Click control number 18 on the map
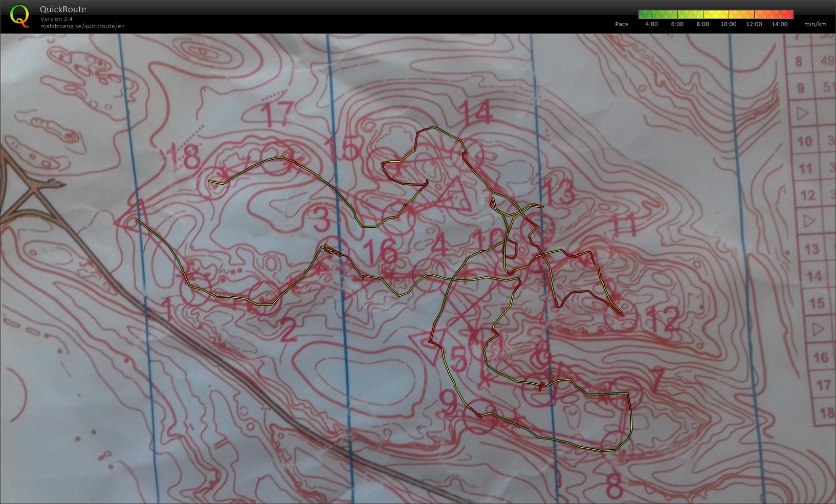This screenshot has height=504, width=836. click(184, 157)
